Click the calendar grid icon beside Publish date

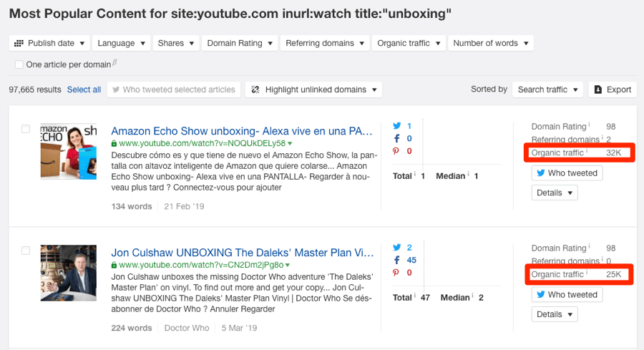click(x=19, y=43)
